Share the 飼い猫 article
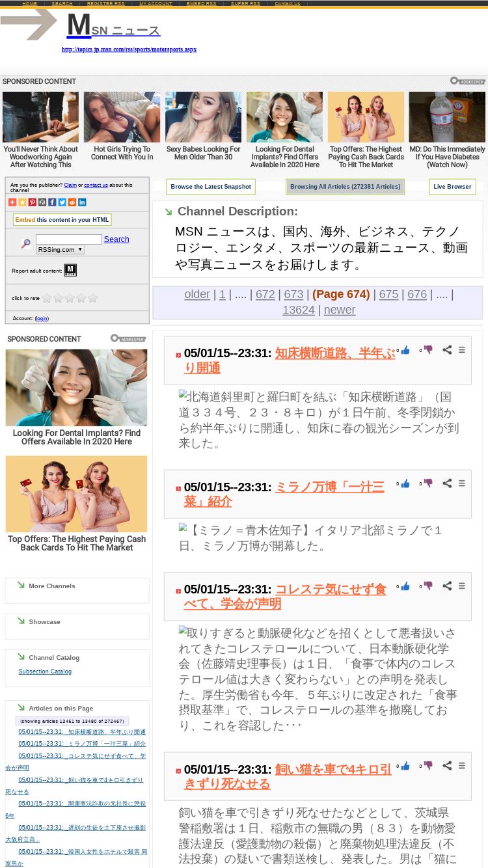 point(447,766)
